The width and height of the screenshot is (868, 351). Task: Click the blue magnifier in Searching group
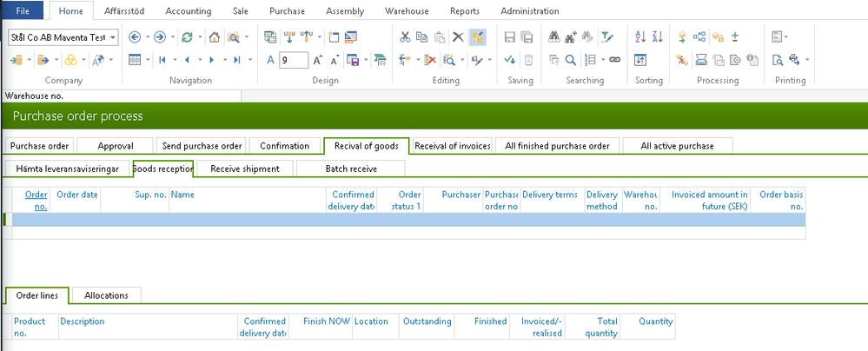tap(571, 60)
